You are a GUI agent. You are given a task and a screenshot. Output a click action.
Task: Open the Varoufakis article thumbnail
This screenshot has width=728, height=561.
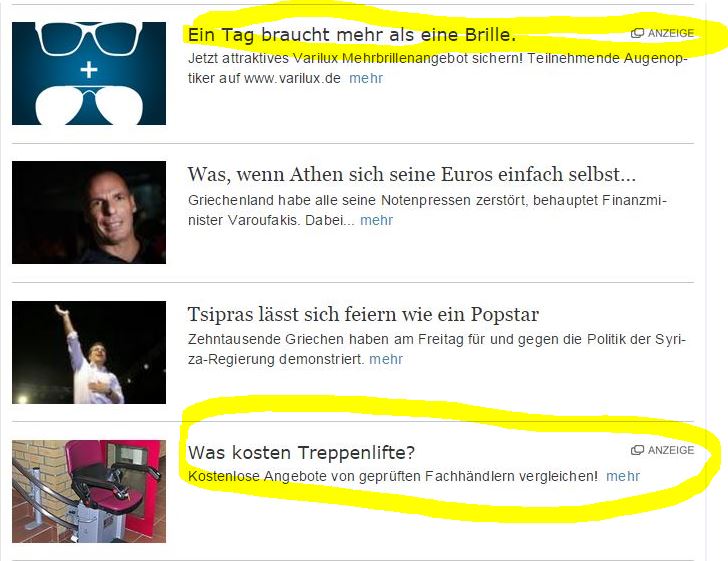pyautogui.click(x=89, y=213)
